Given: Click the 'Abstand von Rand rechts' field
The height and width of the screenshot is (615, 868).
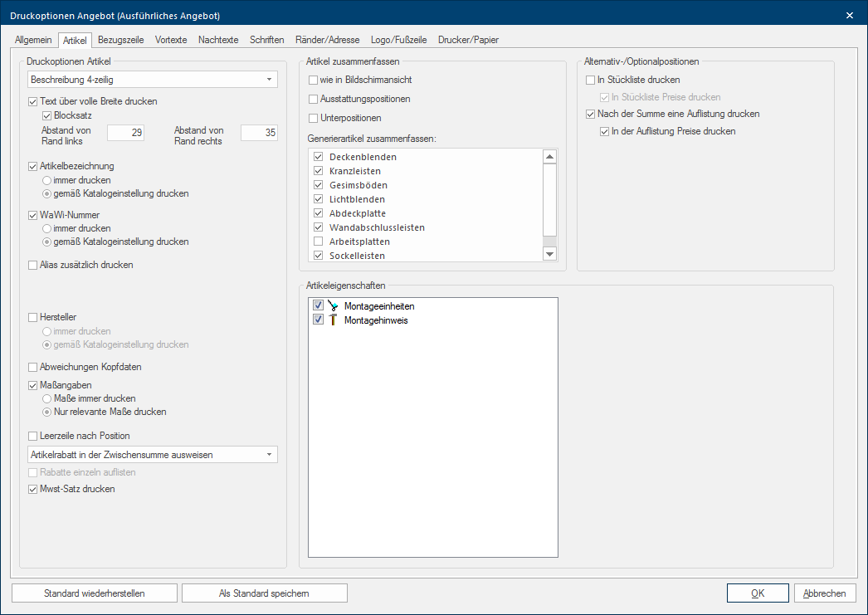Looking at the screenshot, I should pos(259,133).
